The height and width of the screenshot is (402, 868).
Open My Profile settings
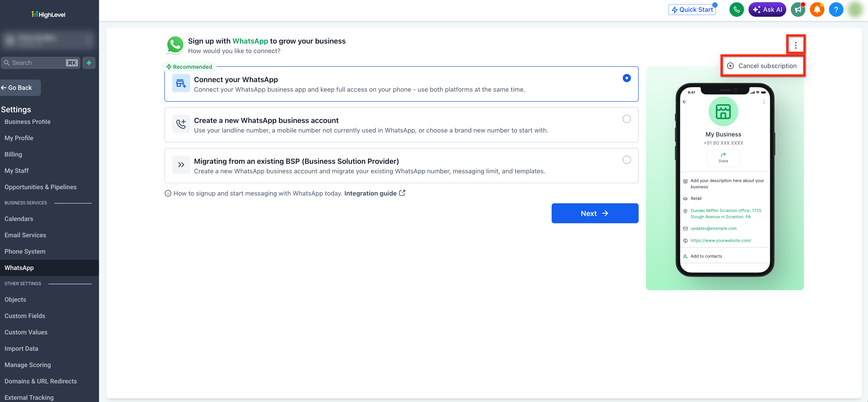click(x=19, y=138)
